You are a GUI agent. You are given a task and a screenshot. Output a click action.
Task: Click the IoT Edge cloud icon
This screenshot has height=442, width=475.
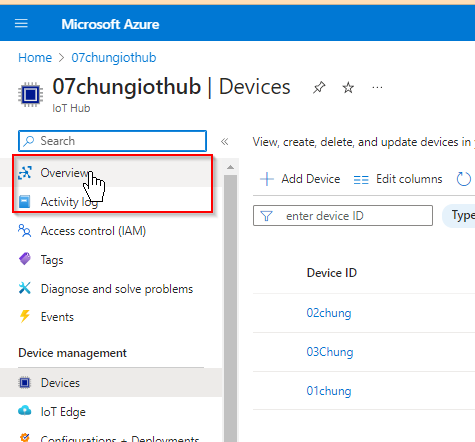tap(24, 411)
